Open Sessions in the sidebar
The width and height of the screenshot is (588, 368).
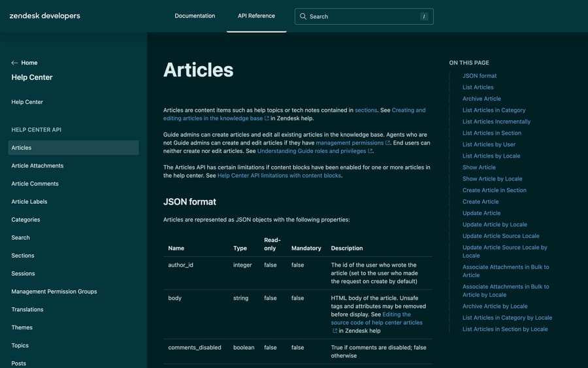(23, 274)
